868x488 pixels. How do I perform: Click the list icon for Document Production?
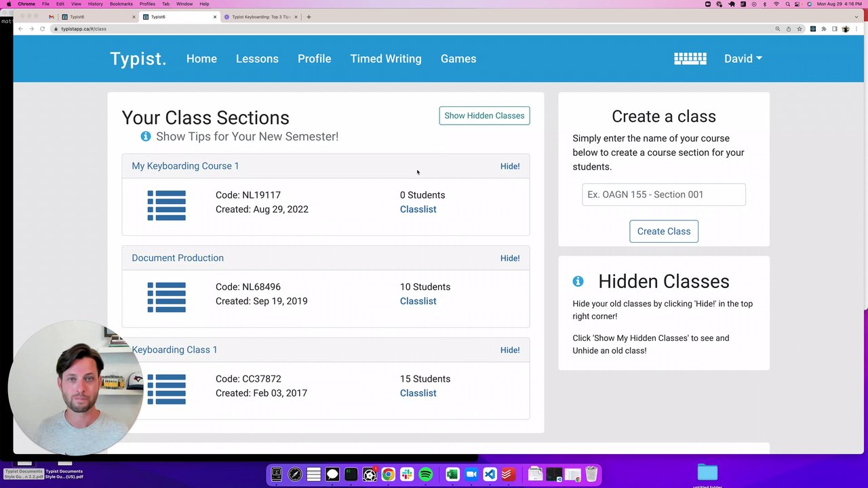coord(167,298)
